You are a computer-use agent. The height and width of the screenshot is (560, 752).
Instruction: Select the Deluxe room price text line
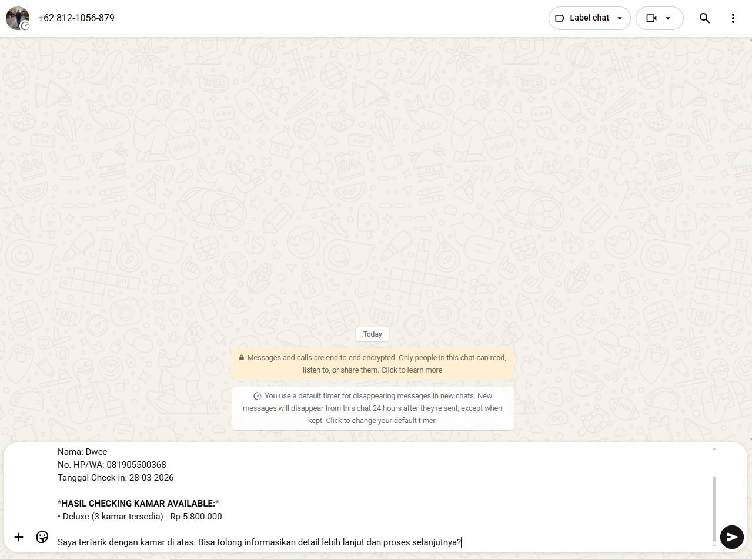[139, 516]
